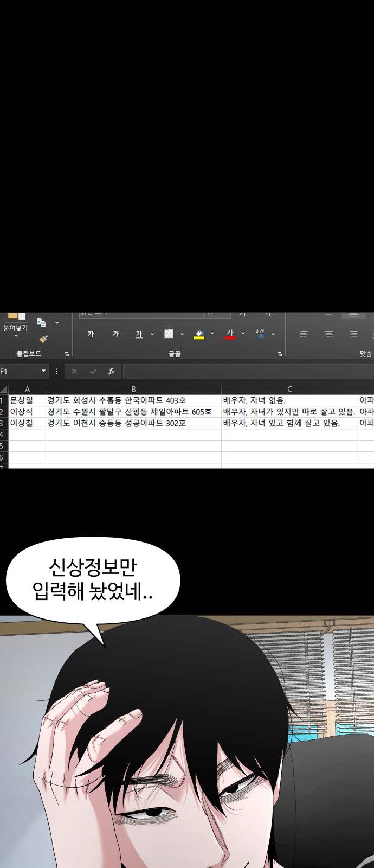Image resolution: width=374 pixels, height=868 pixels.
Task: Open the Font (글꼴) dialog launcher
Action: click(280, 354)
